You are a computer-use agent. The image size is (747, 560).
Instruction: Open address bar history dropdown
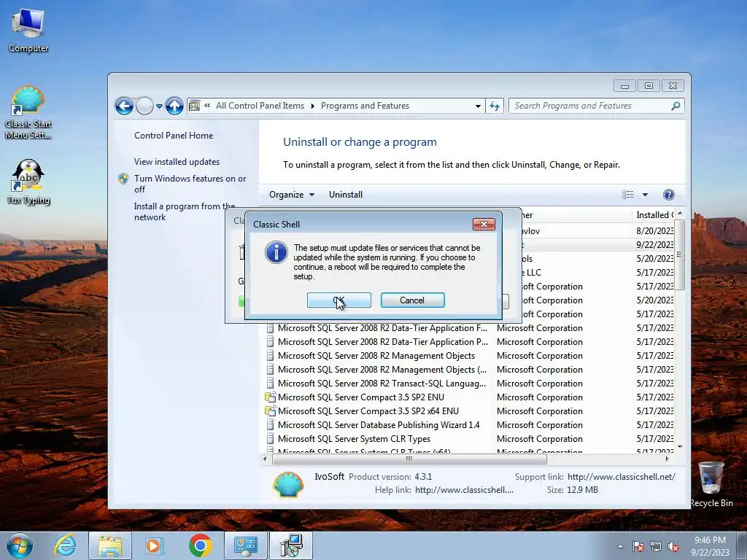tap(478, 106)
